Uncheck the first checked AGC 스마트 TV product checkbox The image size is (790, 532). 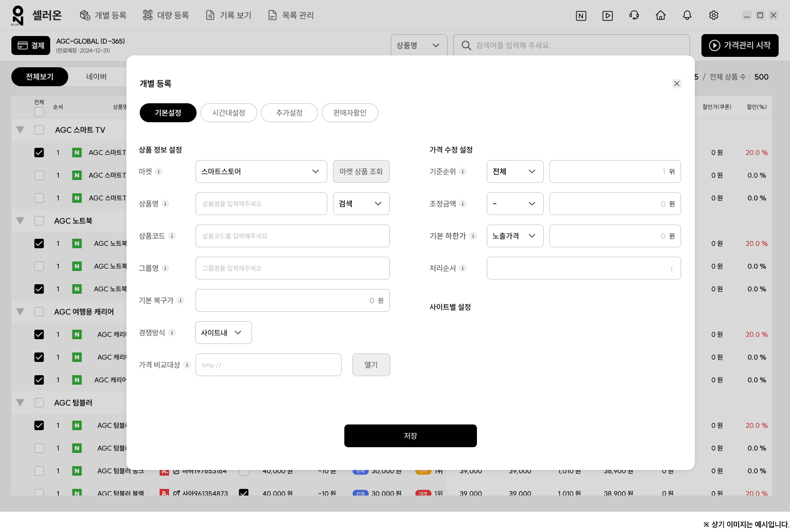pos(39,153)
